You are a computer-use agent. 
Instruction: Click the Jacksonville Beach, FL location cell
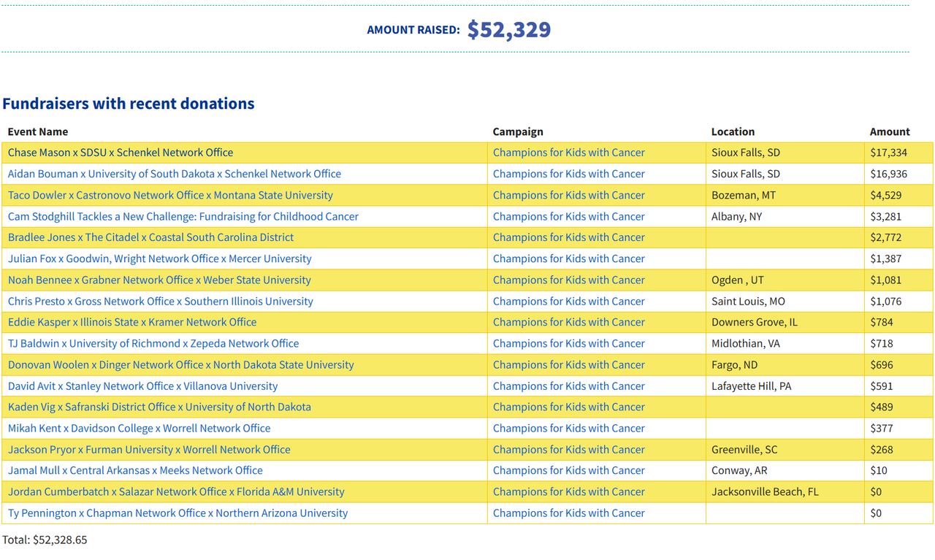tap(785, 491)
